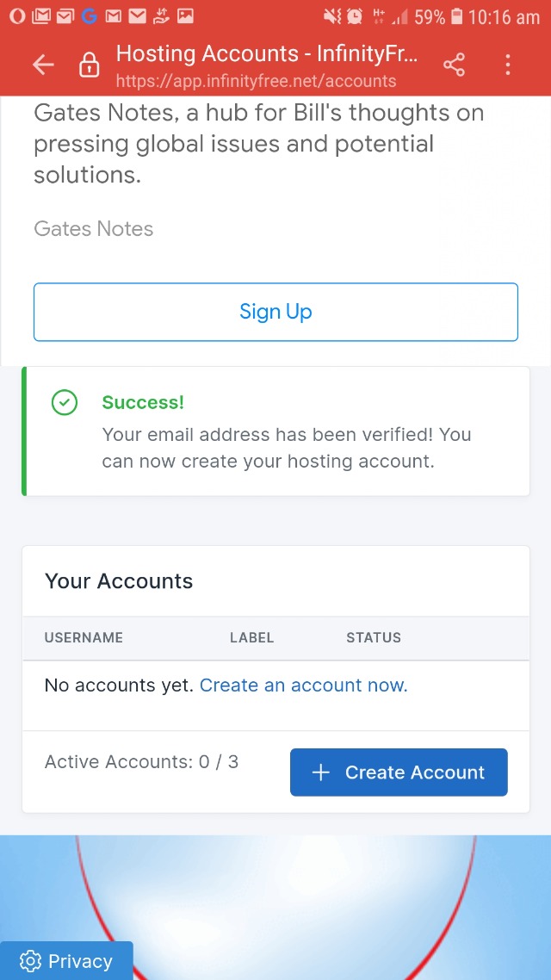Viewport: 551px width, 980px height.
Task: Tap the alarm clock status icon
Action: coord(355,16)
